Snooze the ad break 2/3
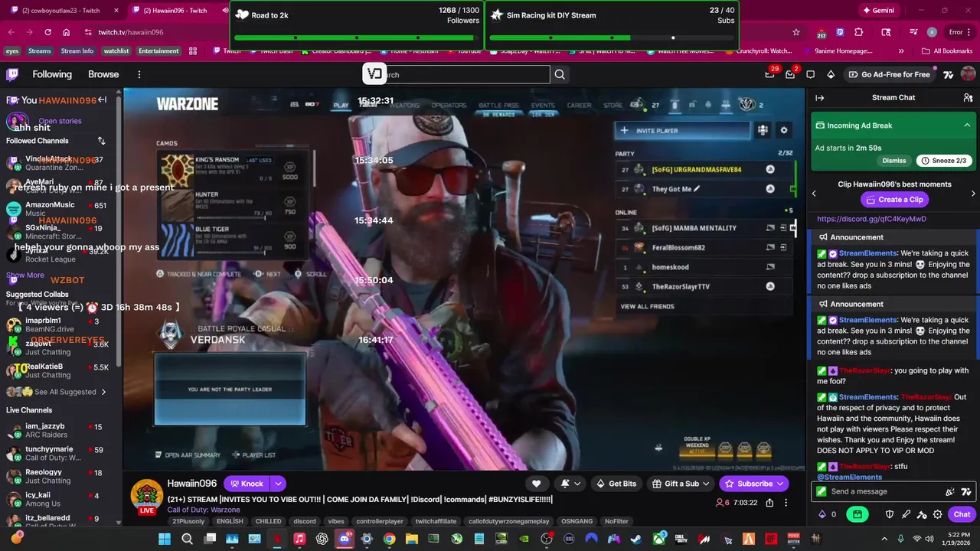 [944, 161]
